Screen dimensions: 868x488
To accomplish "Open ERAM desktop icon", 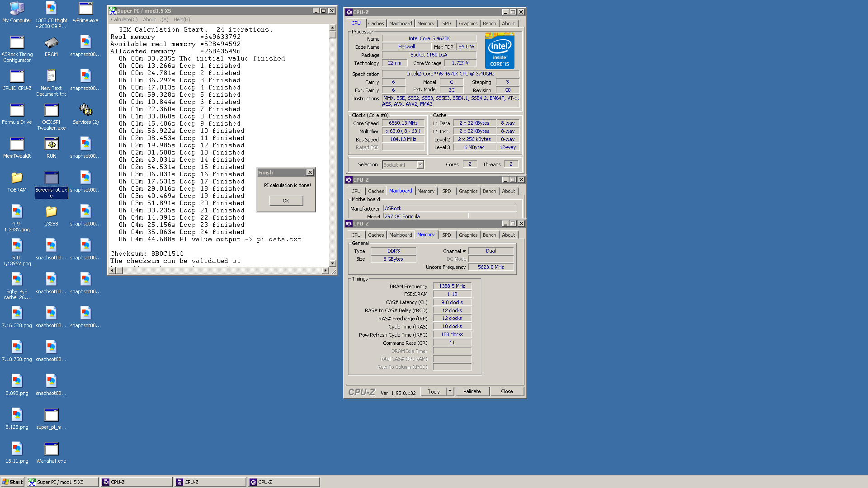I will click(51, 46).
